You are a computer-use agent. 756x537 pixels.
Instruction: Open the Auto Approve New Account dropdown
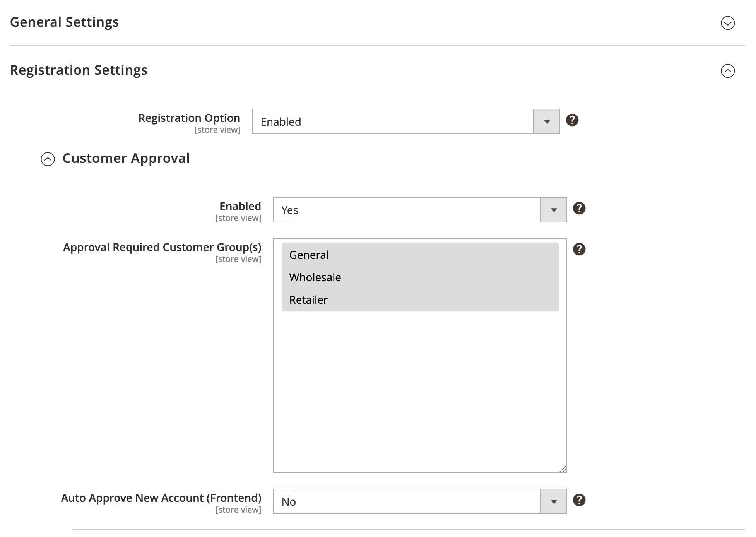[x=420, y=501]
